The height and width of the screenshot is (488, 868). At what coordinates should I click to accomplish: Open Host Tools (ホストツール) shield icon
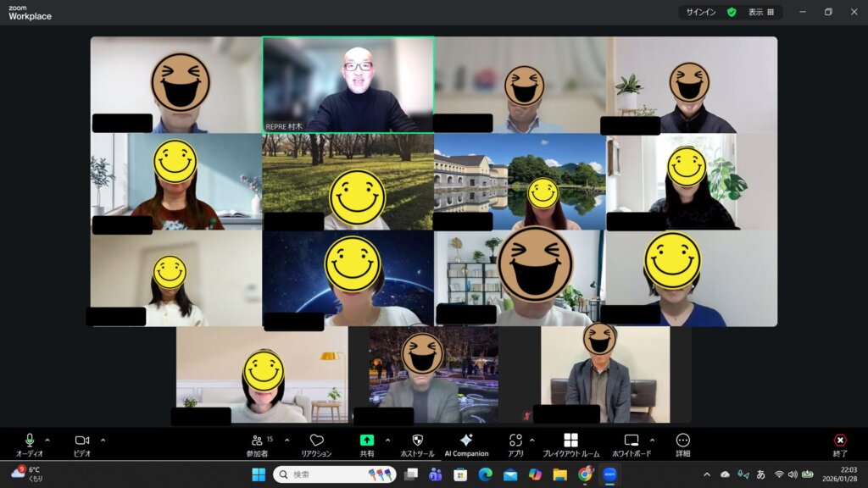[x=417, y=441]
